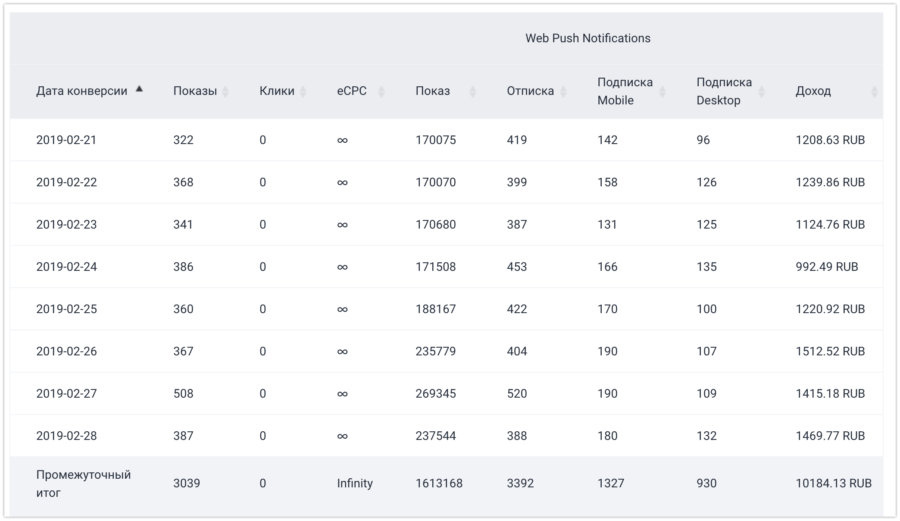Select the 2019-02-28 row date
The image size is (900, 521).
pyautogui.click(x=67, y=436)
